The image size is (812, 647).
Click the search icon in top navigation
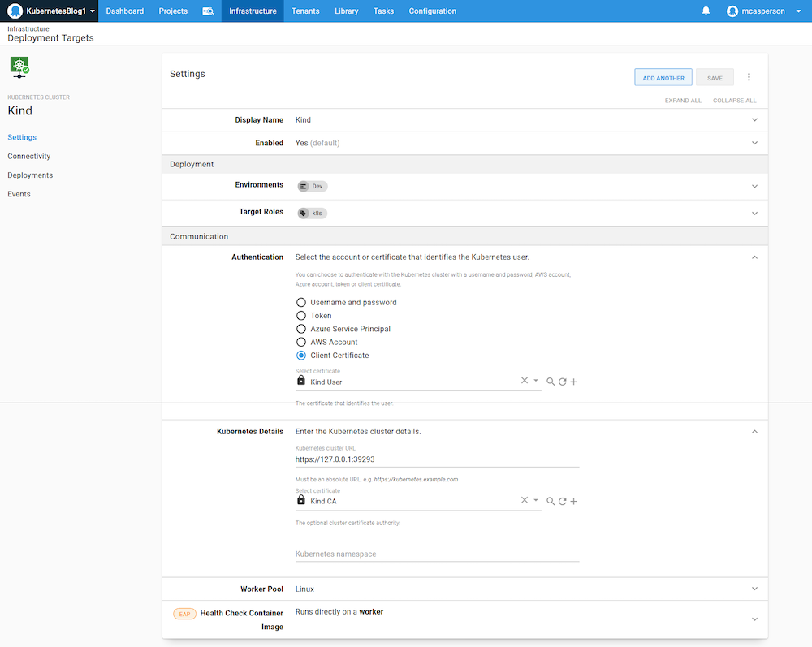208,11
